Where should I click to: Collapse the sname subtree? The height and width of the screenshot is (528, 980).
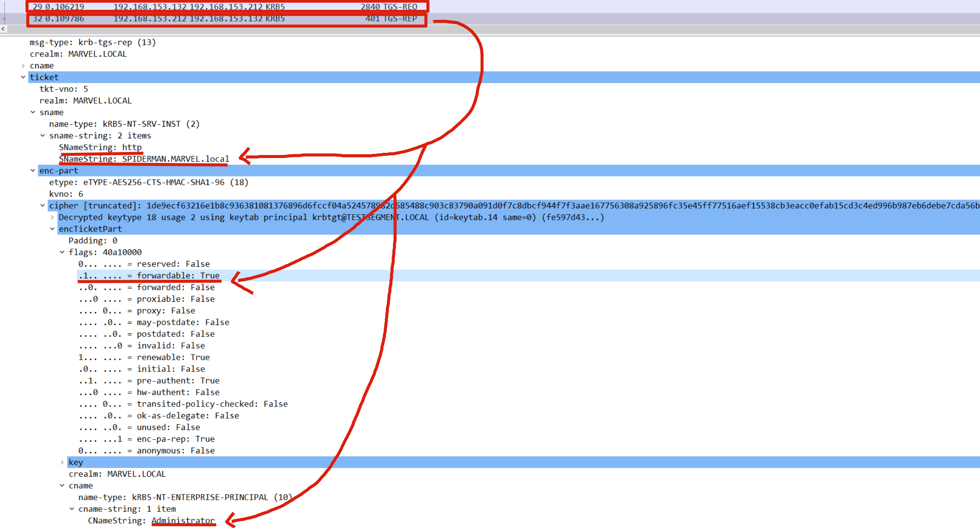point(33,112)
